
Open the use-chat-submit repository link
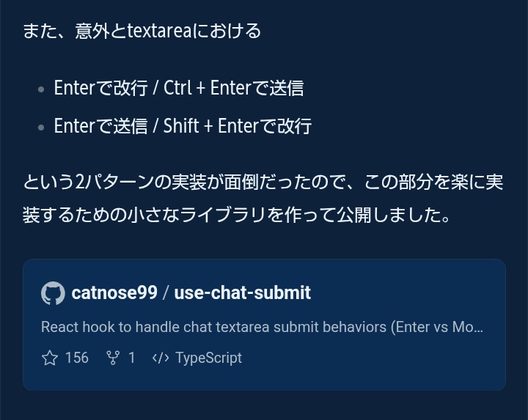click(243, 293)
